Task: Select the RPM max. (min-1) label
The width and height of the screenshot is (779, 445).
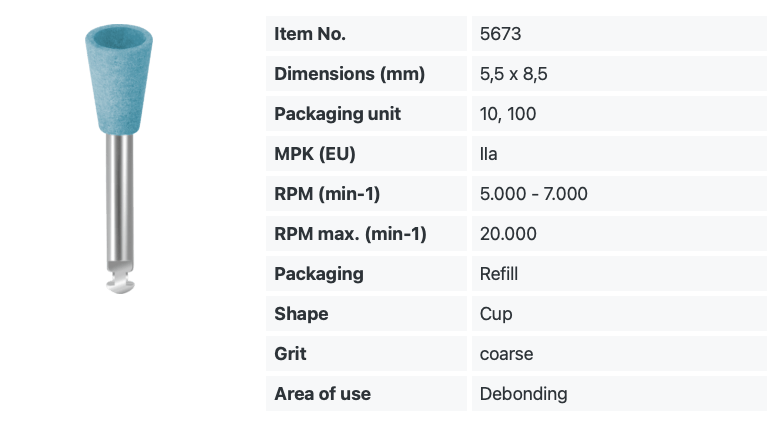Action: pos(350,233)
